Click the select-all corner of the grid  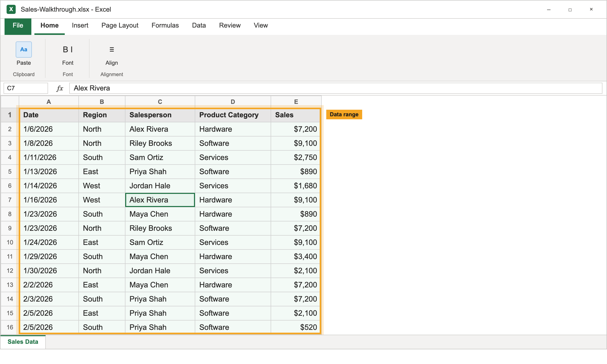pos(10,102)
